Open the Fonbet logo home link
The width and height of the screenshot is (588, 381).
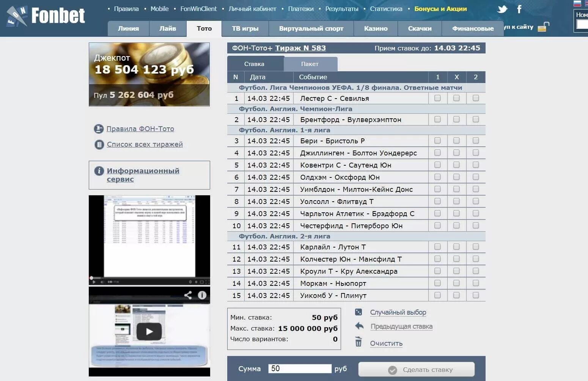[x=46, y=16]
